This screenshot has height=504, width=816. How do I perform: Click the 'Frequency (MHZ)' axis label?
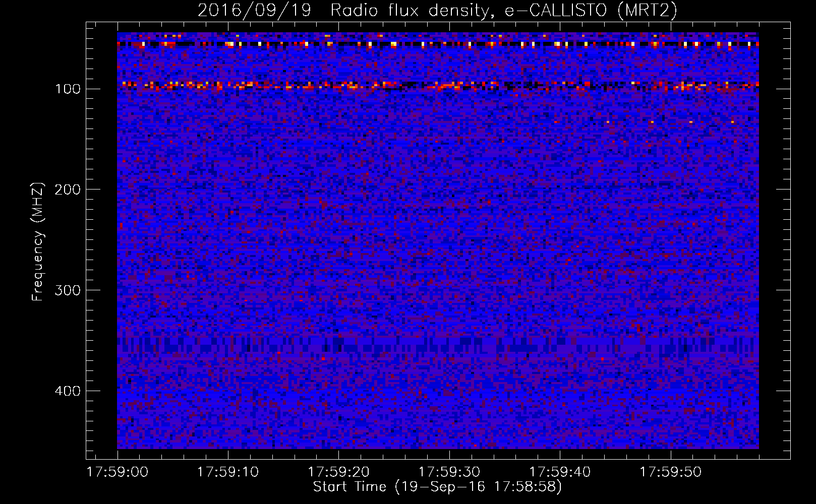[x=38, y=241]
